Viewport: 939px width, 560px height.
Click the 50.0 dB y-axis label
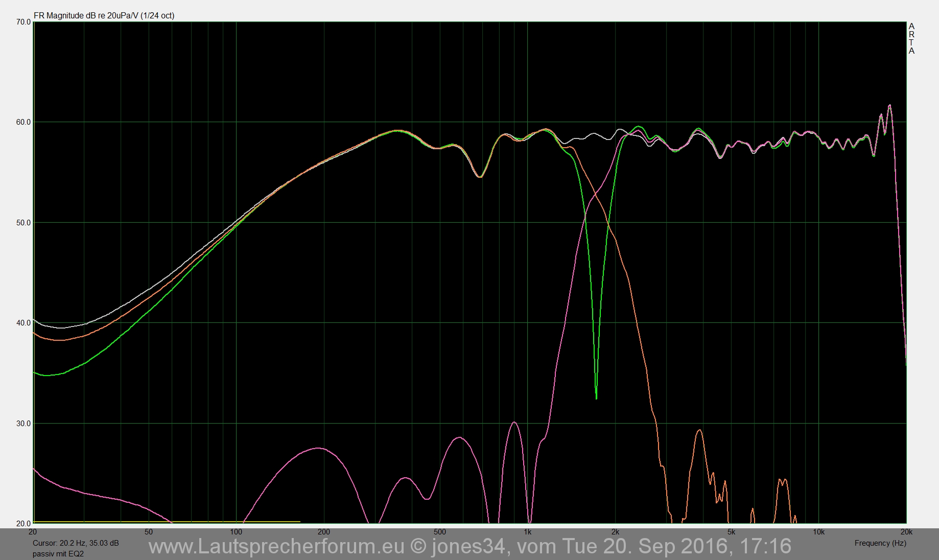pyautogui.click(x=24, y=223)
